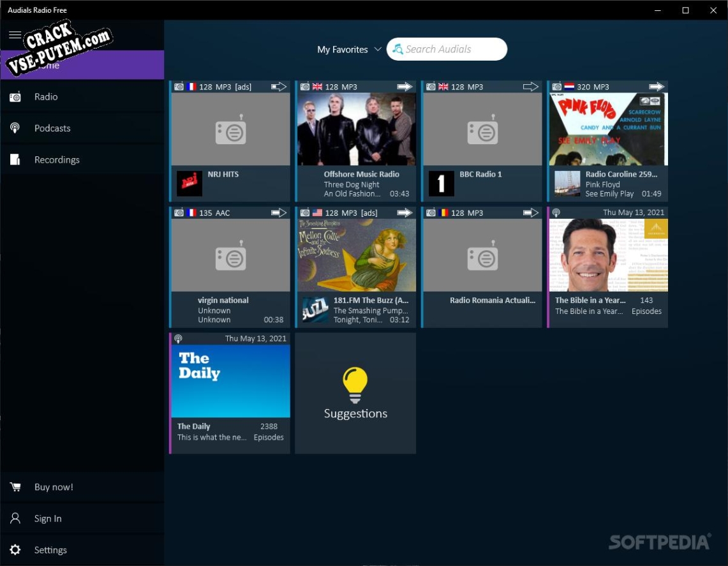728x566 pixels.
Task: Click NRJ HITS placeholder radio image
Action: pos(231,129)
